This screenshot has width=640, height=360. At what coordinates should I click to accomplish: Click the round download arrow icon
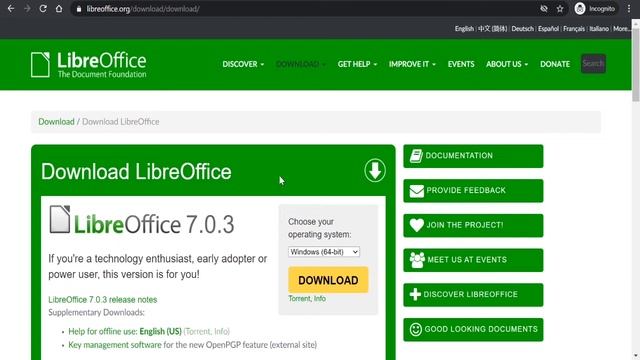(x=375, y=170)
